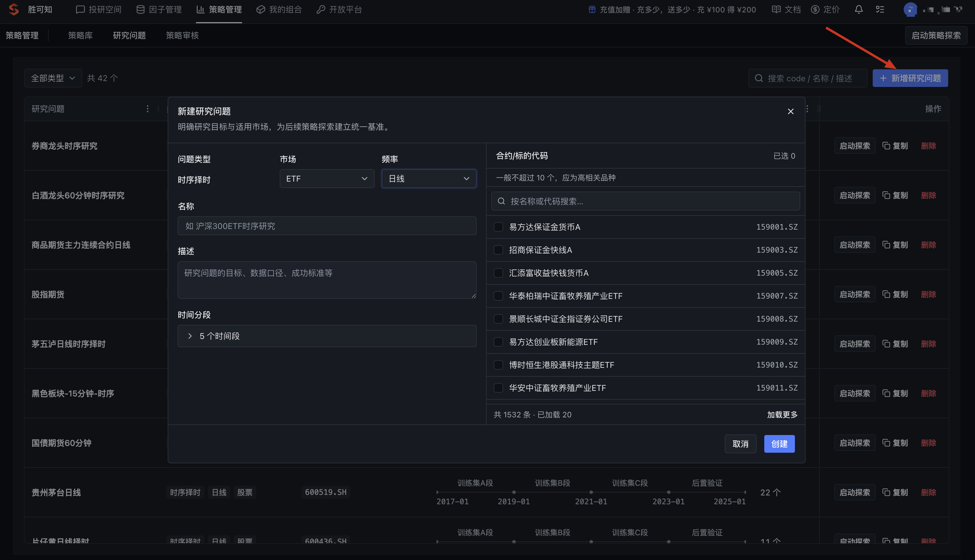The height and width of the screenshot is (560, 975).
Task: Check 景顺长城中证全指证券公司ETF checkbox
Action: pos(498,319)
